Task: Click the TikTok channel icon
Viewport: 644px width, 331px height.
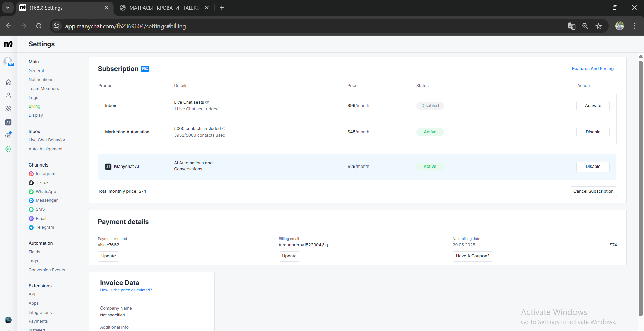Action: tap(31, 183)
